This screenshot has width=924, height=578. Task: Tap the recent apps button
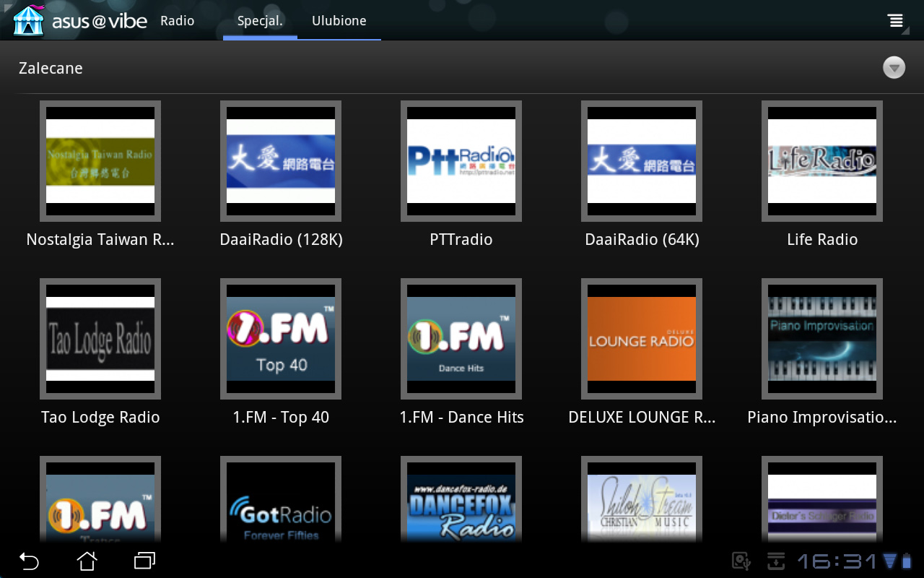pyautogui.click(x=144, y=561)
